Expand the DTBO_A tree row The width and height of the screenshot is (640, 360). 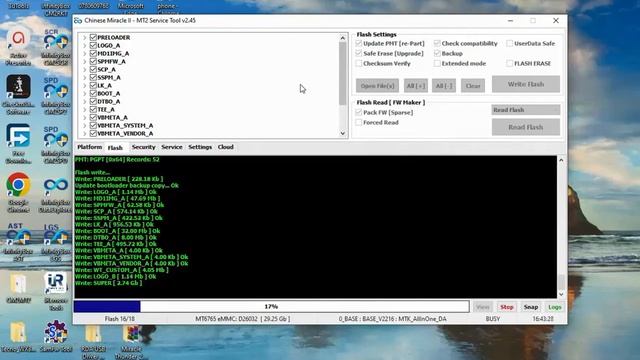tap(84, 101)
